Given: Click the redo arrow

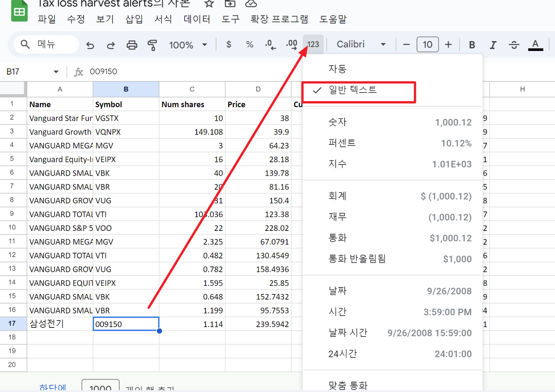Looking at the screenshot, I should click(111, 45).
